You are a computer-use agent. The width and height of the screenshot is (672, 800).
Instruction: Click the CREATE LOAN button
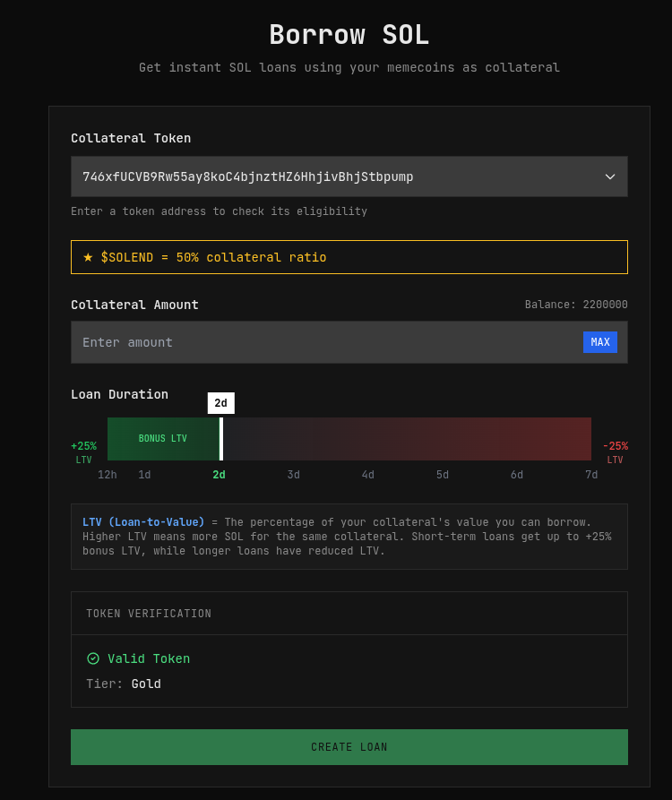[349, 747]
